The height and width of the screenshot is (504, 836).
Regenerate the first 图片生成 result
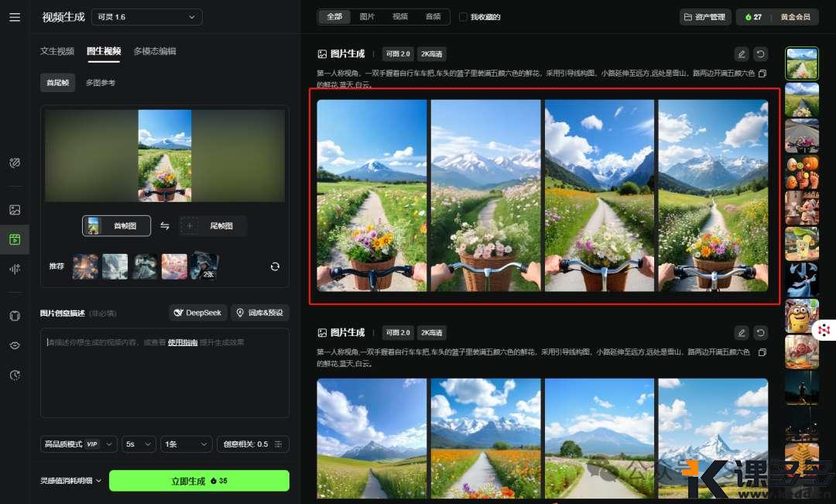761,54
